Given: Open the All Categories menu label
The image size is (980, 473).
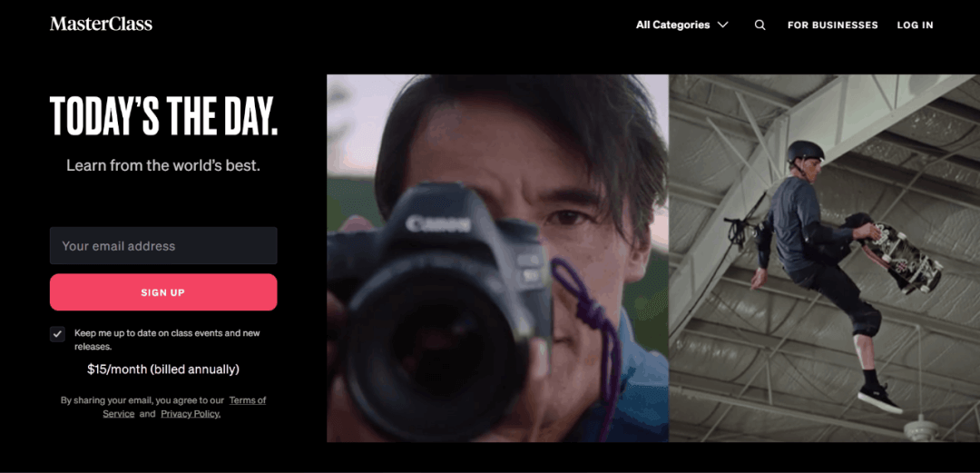Looking at the screenshot, I should (x=672, y=25).
